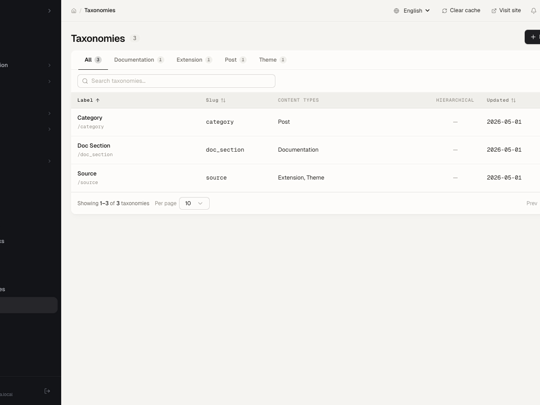
Task: Switch to the Documentation tab
Action: tap(139, 60)
